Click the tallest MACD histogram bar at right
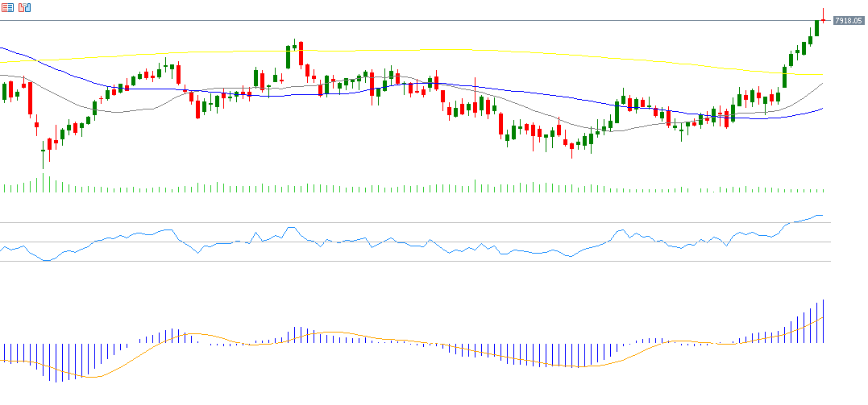 pos(824,322)
